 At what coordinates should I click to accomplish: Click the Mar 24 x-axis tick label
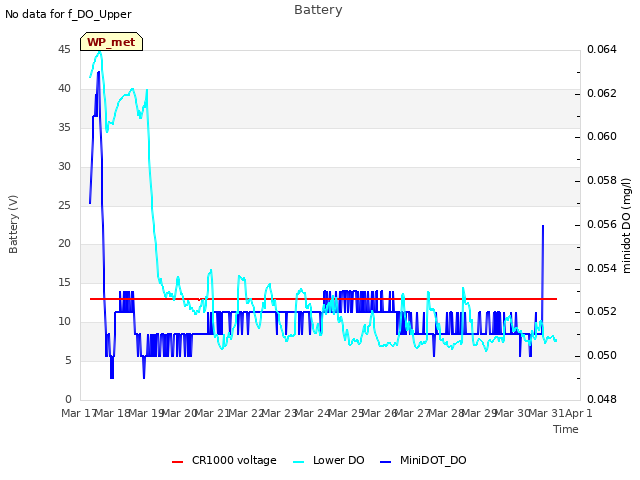pyautogui.click(x=312, y=413)
